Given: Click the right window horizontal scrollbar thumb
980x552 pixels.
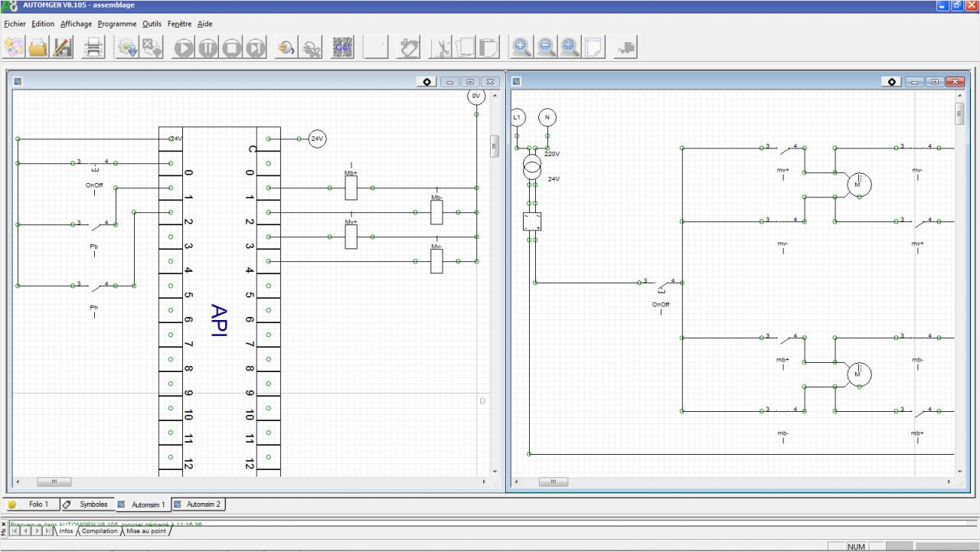Looking at the screenshot, I should (x=554, y=482).
